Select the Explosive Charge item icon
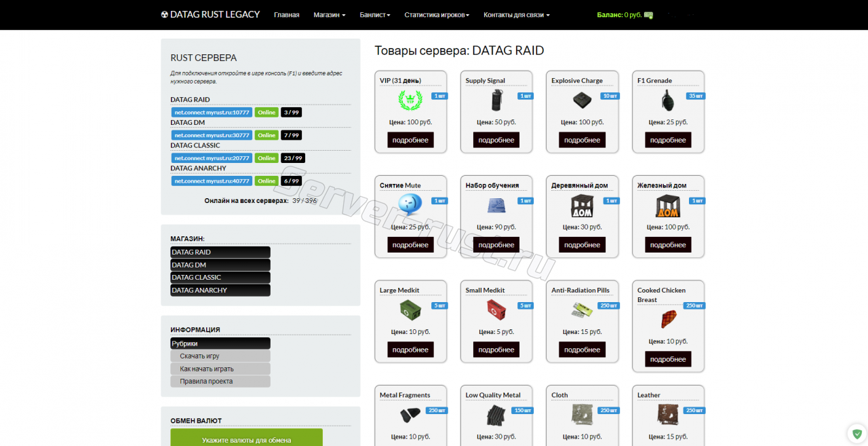The height and width of the screenshot is (446, 868). tap(582, 100)
